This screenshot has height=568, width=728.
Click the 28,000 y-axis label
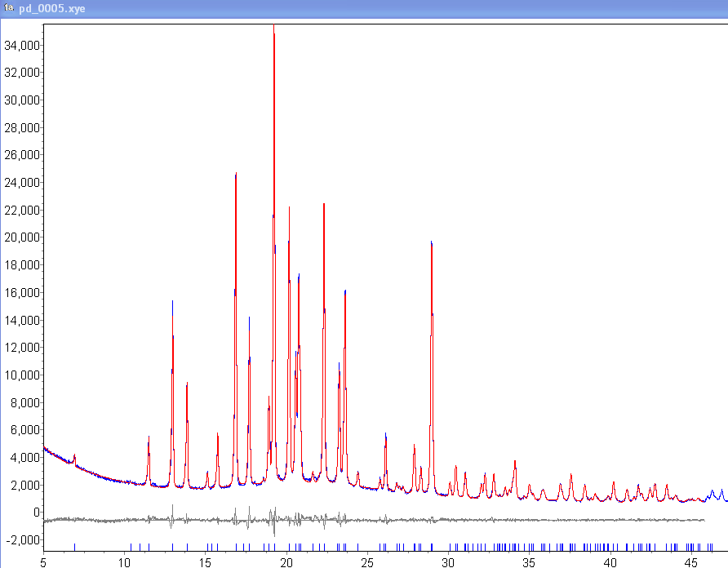coord(22,128)
